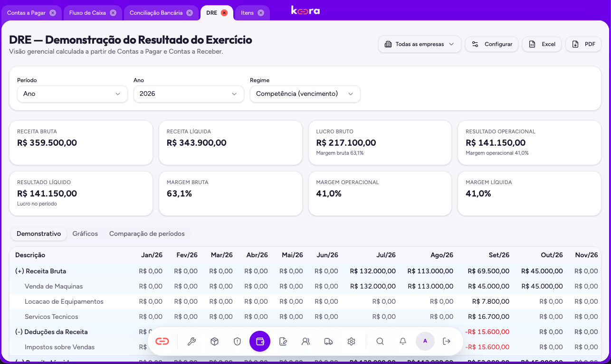611x364 pixels.
Task: Open the shield alert icon in dock
Action: (237, 341)
